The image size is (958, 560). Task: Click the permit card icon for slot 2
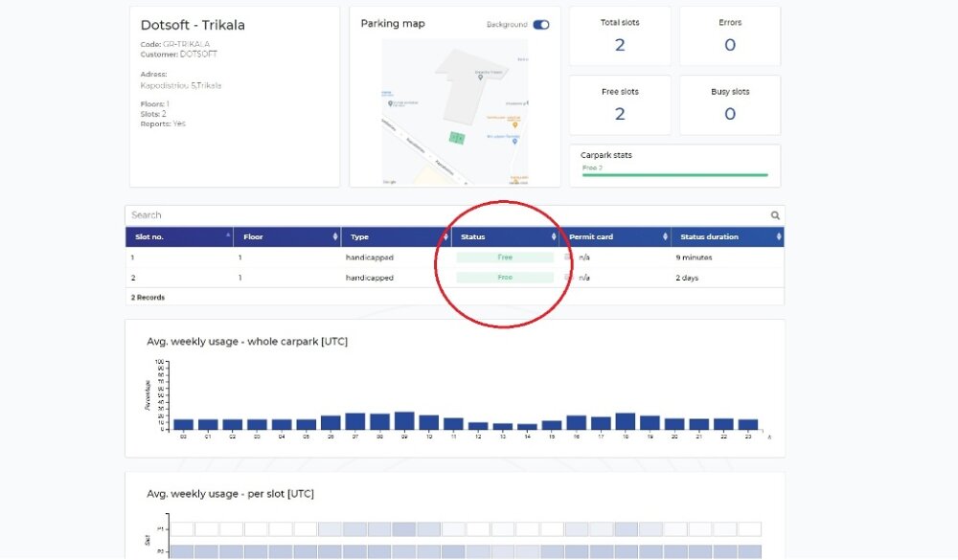point(568,278)
